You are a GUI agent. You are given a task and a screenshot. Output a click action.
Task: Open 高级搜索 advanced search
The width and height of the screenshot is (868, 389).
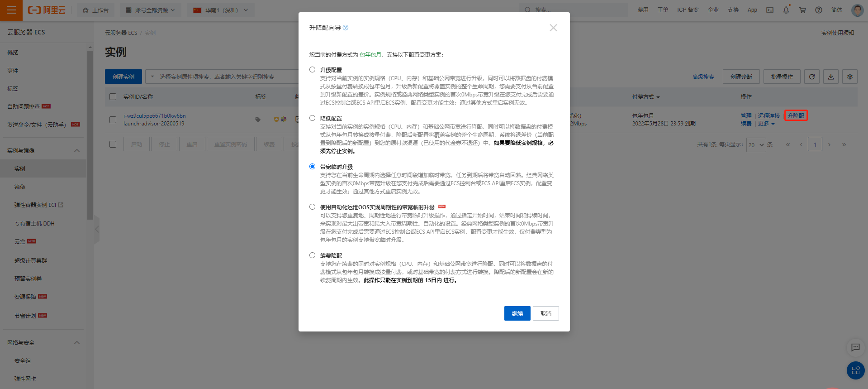point(703,77)
